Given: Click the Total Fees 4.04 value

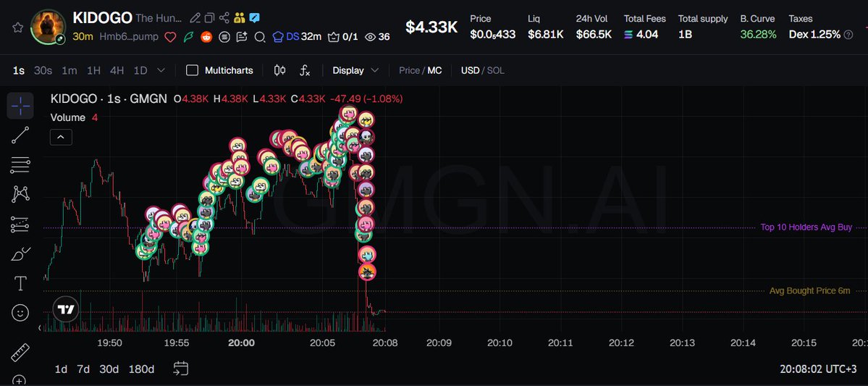Looking at the screenshot, I should (x=641, y=34).
